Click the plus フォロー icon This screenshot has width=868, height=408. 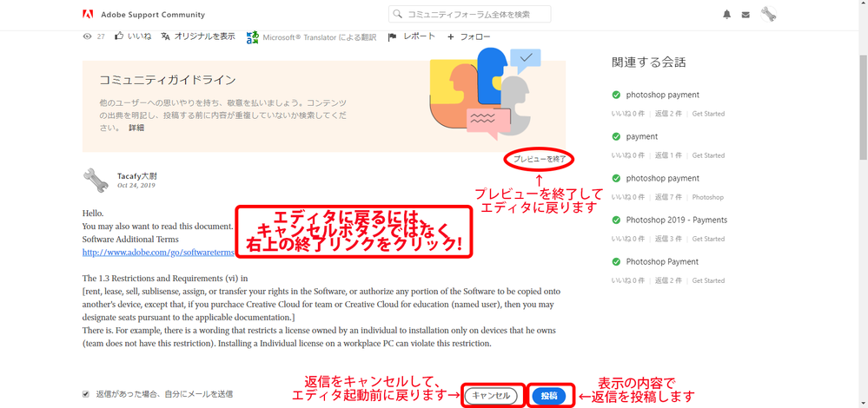pos(451,37)
